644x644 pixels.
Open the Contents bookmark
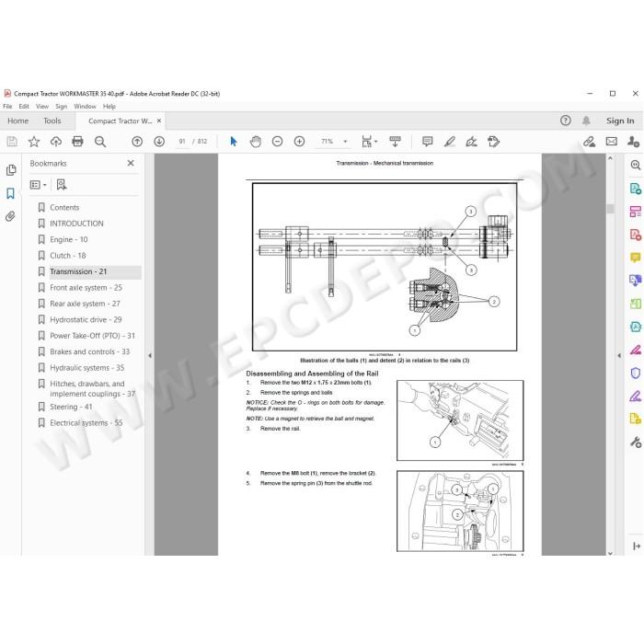click(x=64, y=207)
